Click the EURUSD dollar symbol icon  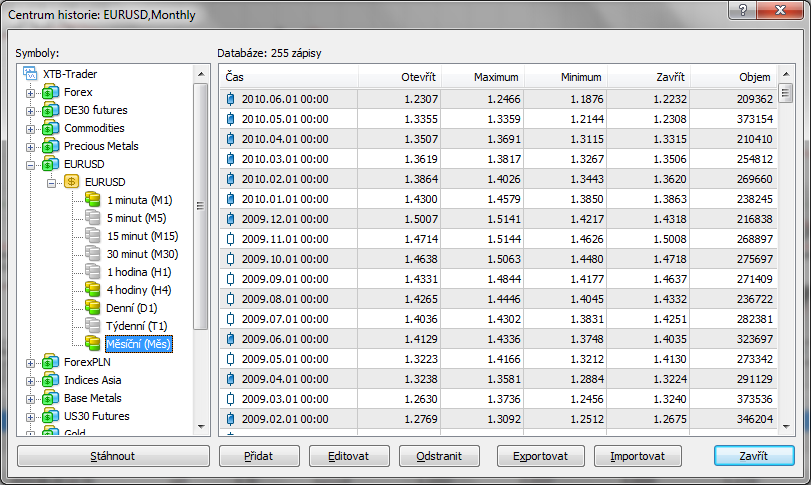click(x=72, y=182)
